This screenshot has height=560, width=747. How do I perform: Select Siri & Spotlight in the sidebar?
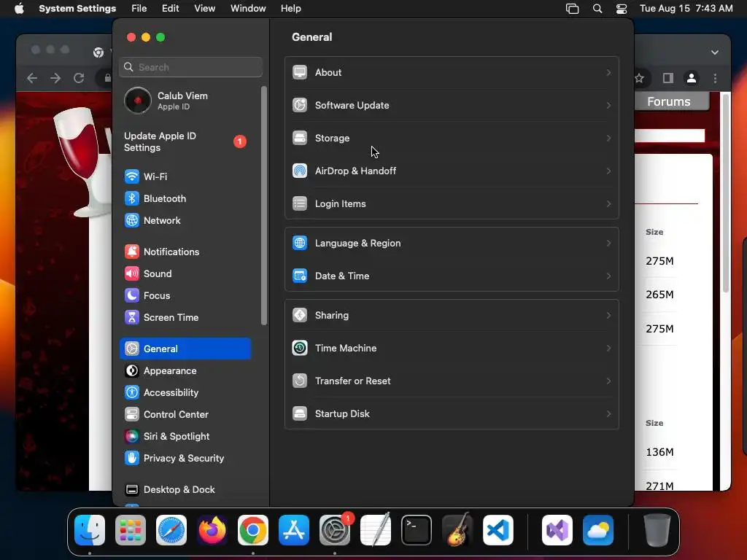tap(185, 437)
